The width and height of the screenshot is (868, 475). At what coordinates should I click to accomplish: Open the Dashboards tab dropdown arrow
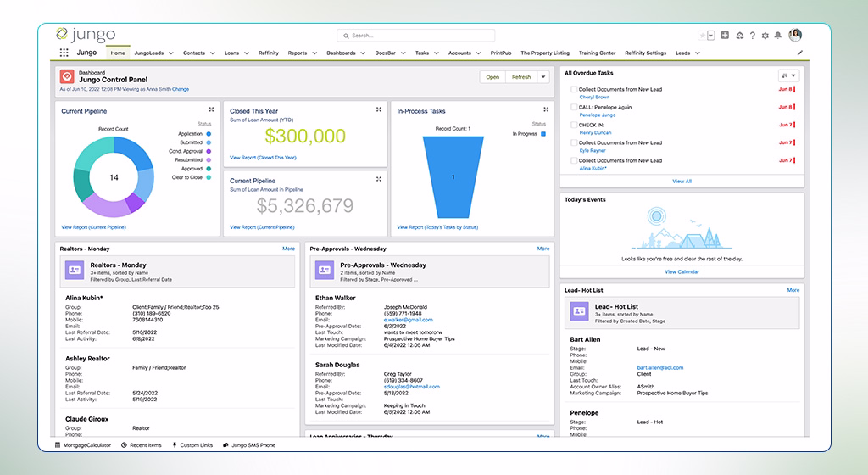[x=363, y=53]
